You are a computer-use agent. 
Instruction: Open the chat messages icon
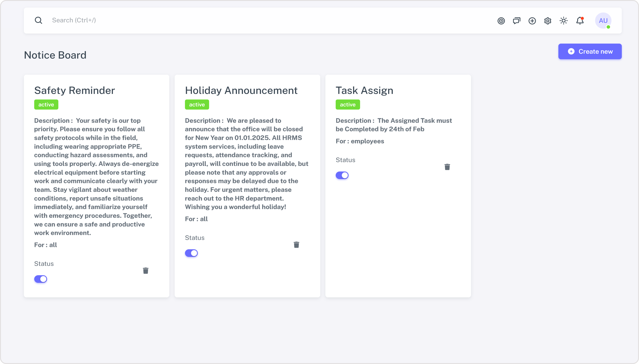point(516,21)
